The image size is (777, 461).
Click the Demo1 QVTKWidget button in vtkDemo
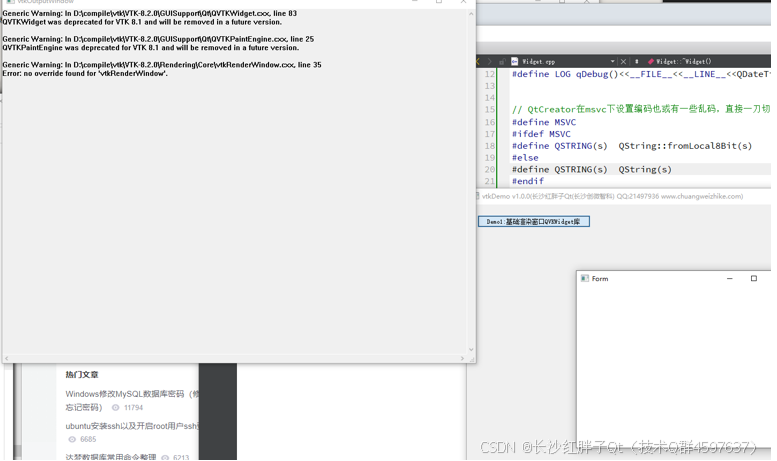tap(534, 222)
